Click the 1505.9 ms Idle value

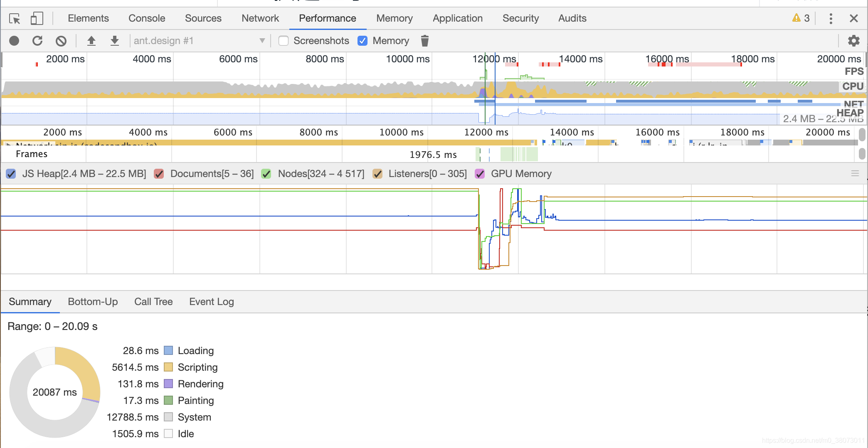135,434
